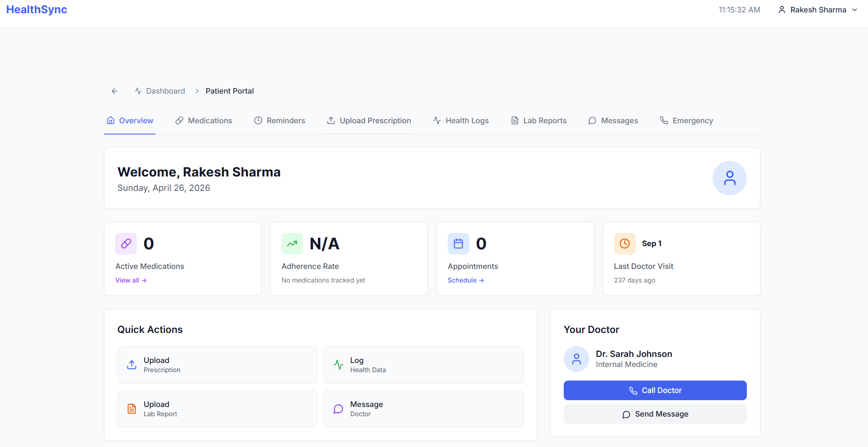Follow the View all medications link
This screenshot has width=868, height=447.
coord(131,281)
